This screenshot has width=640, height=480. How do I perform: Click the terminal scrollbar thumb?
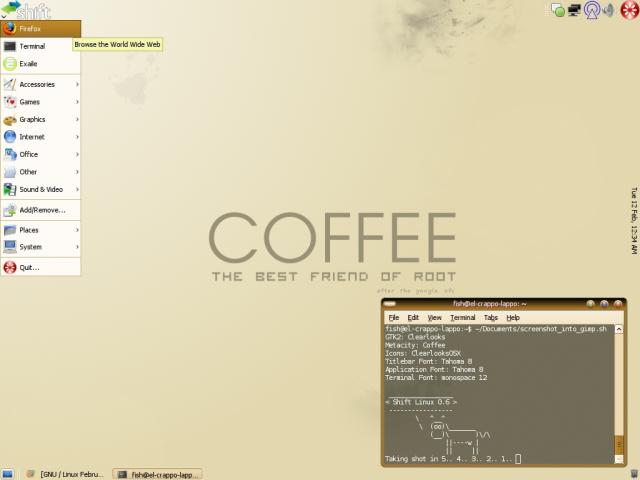coord(619,444)
